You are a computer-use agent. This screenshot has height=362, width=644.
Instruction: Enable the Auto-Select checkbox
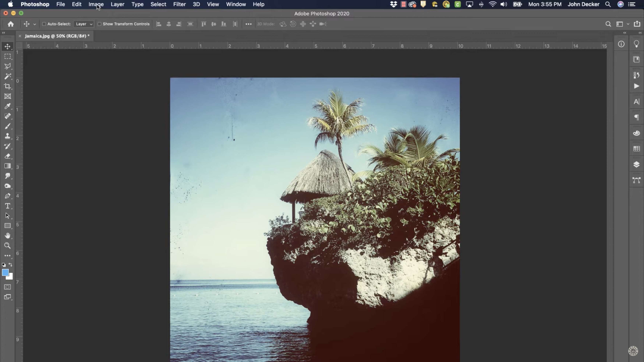(x=44, y=24)
